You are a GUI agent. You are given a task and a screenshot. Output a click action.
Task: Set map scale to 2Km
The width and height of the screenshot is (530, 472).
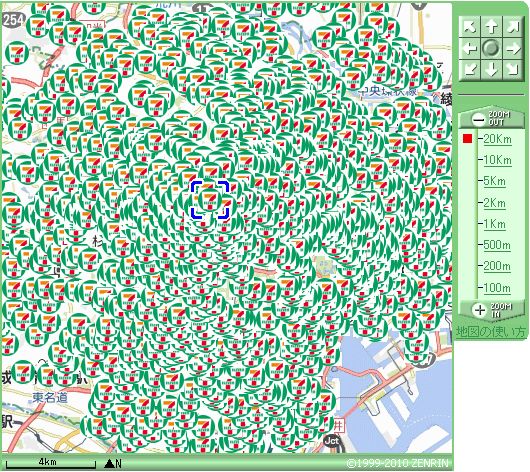(x=495, y=203)
